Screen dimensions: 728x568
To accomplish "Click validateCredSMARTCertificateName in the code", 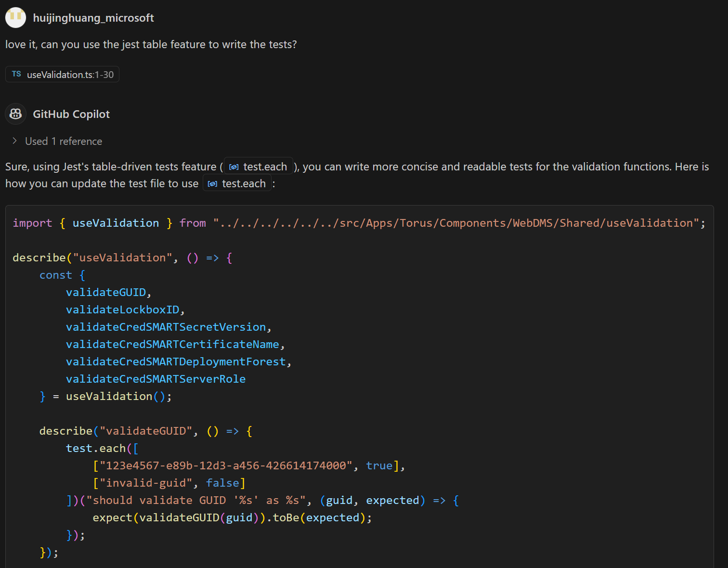I will click(172, 344).
